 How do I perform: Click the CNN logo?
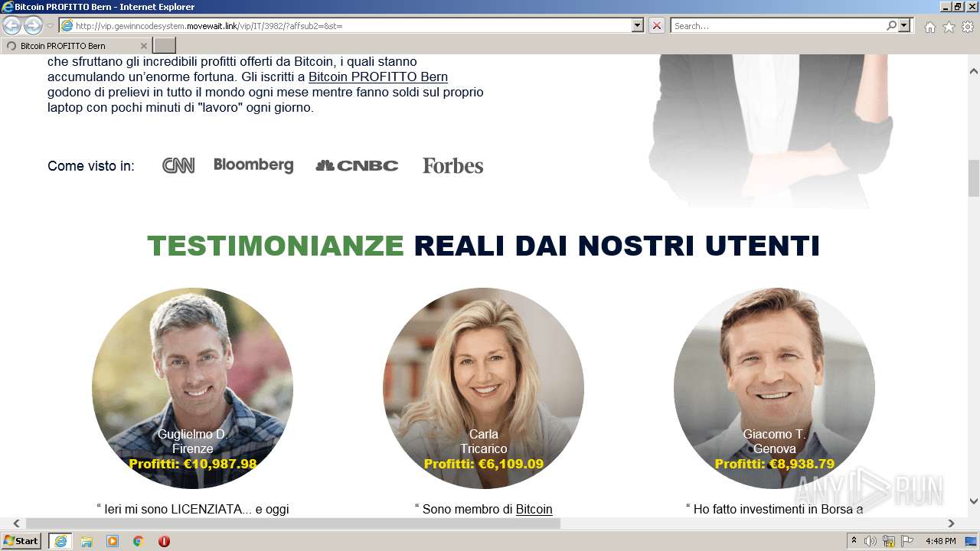pos(178,165)
